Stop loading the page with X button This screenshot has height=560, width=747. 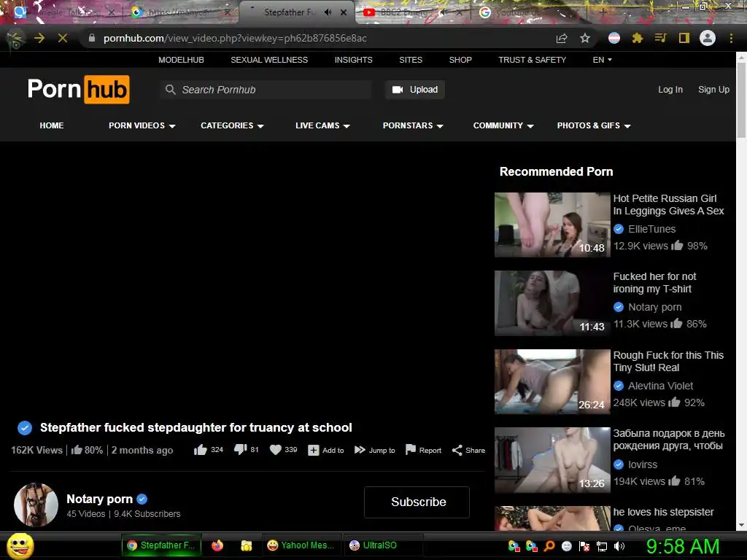63,38
